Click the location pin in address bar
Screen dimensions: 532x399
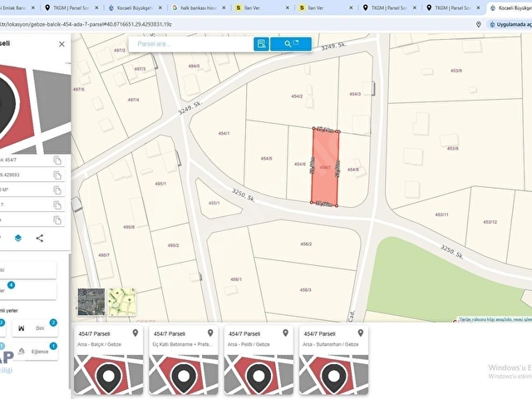click(x=479, y=24)
